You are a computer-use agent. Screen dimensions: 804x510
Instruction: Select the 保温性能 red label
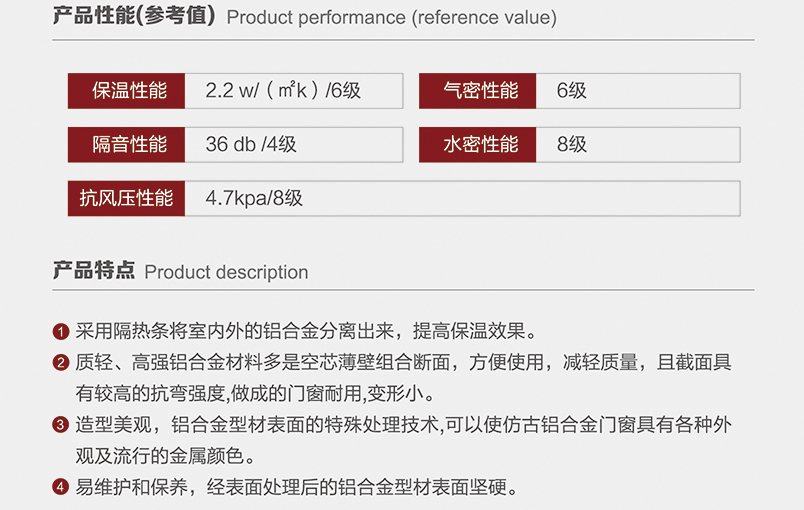(x=126, y=91)
